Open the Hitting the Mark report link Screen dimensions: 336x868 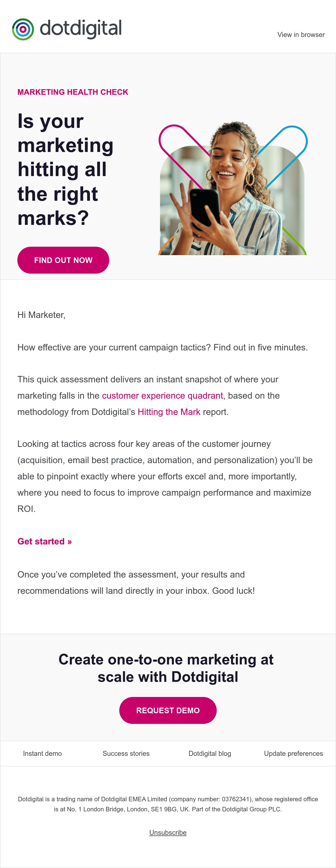click(169, 412)
